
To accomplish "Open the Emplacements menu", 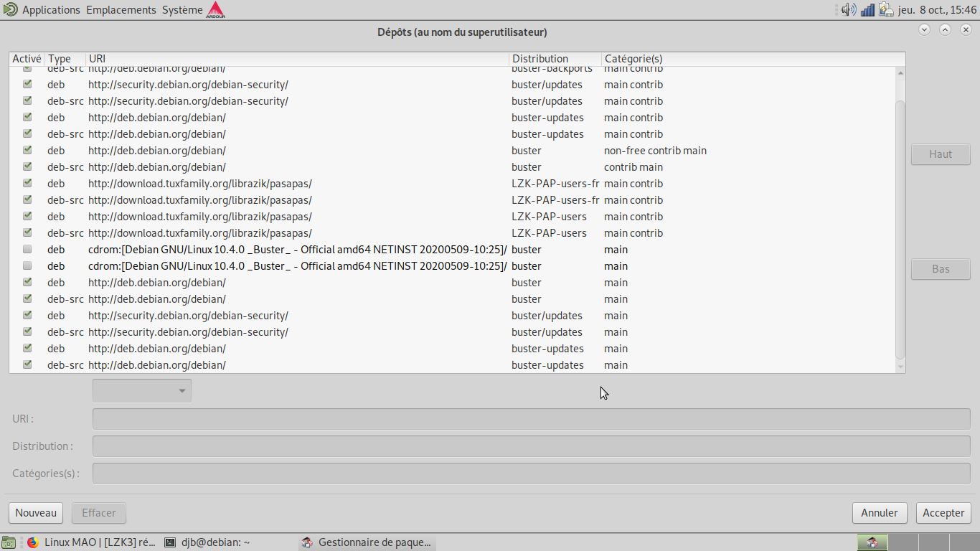I will [x=121, y=10].
